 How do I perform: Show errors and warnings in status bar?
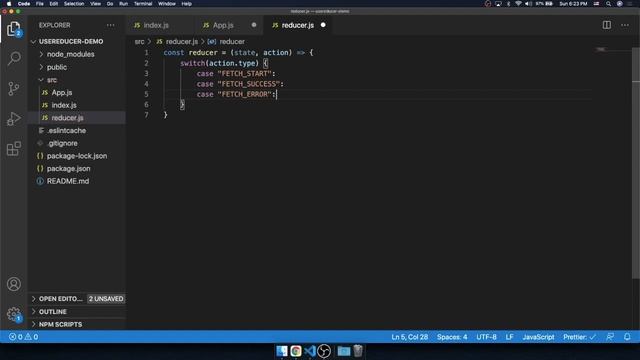coord(24,337)
